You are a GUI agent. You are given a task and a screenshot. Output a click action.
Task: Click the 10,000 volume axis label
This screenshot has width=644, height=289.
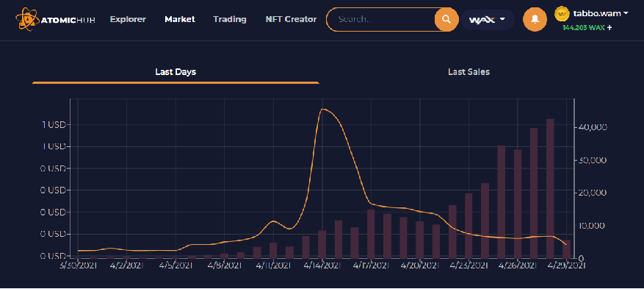pos(593,226)
